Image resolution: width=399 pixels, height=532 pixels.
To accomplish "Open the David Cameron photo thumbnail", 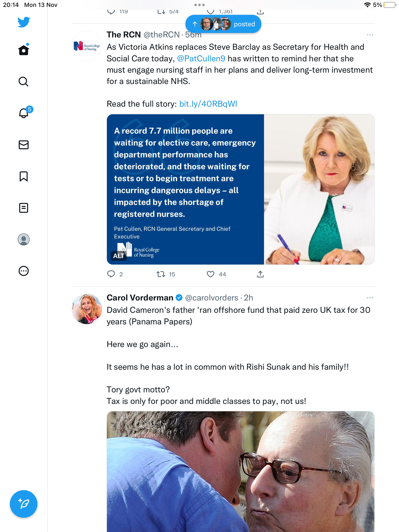I will (241, 471).
